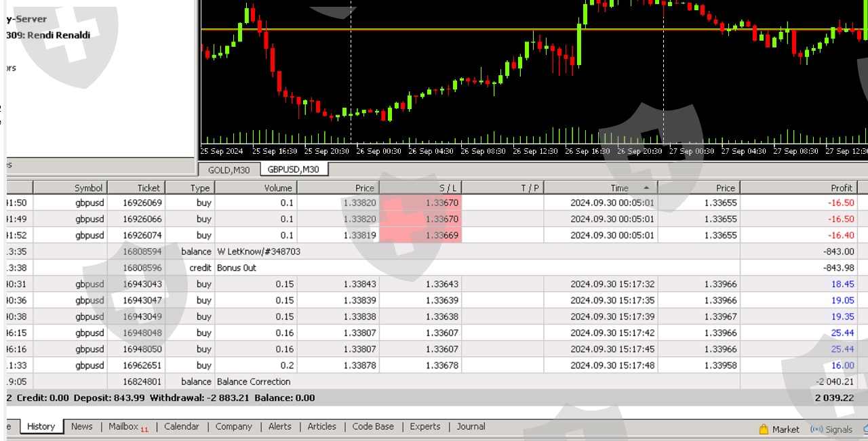Switch to the Calendar tab
Viewport: 868px width, 441px height.
coord(181,426)
